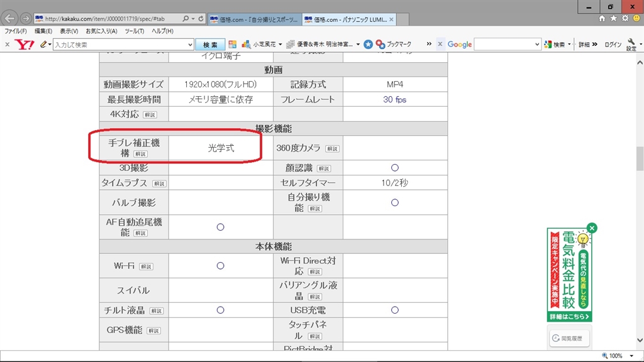Open the ヘルプ(H) menu
Viewport: 644px width, 362px height.
coord(162,31)
